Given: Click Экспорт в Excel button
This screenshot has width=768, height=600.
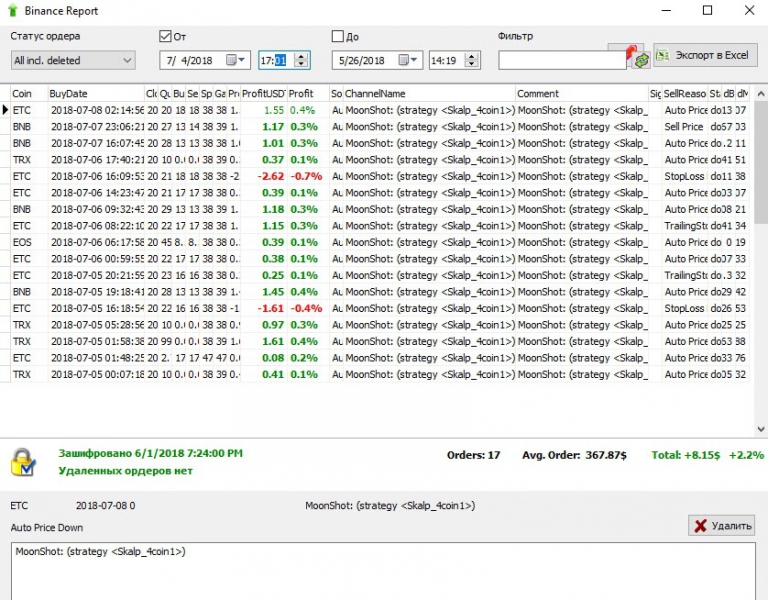Looking at the screenshot, I should click(705, 55).
